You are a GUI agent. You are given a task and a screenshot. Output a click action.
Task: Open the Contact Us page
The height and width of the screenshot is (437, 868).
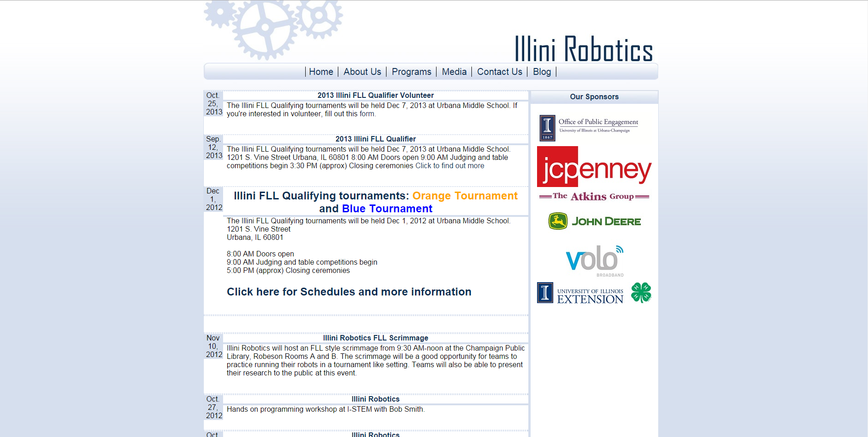499,72
